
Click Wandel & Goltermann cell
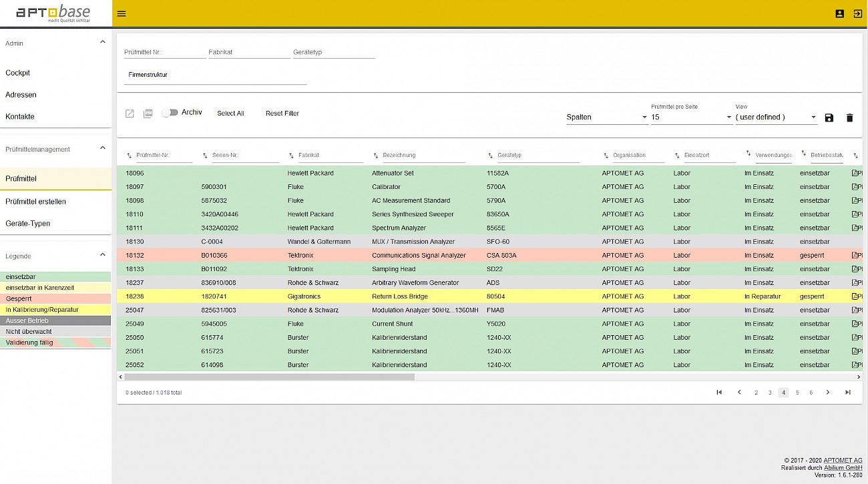pos(319,242)
